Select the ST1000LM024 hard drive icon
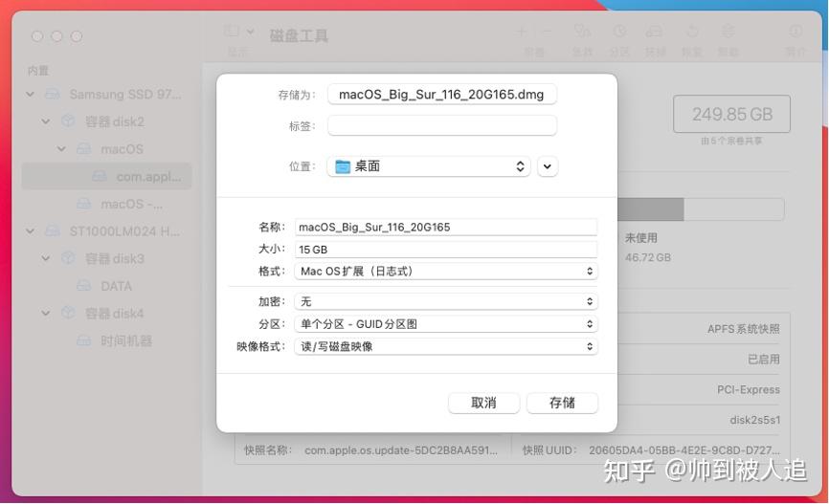Image resolution: width=829 pixels, height=504 pixels. [x=52, y=230]
